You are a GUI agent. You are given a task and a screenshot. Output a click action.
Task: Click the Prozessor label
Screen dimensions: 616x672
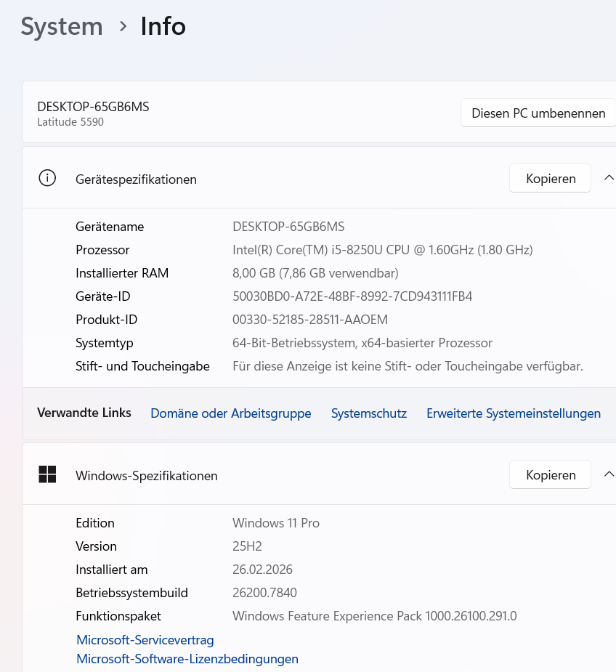(x=102, y=250)
